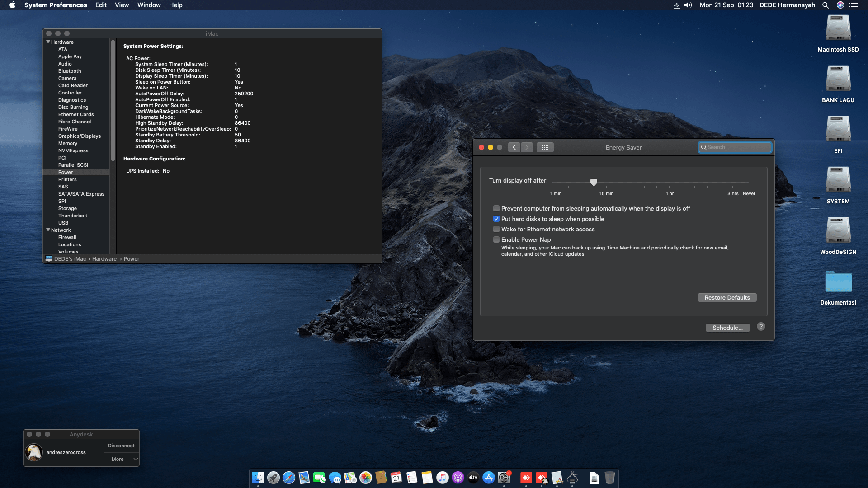Collapse the Hardware tree section
The image size is (868, 488).
(48, 42)
